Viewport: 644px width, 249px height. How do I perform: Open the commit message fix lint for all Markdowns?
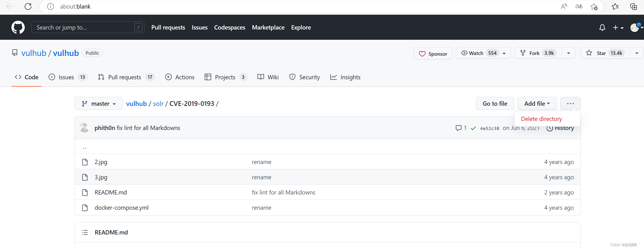point(148,128)
